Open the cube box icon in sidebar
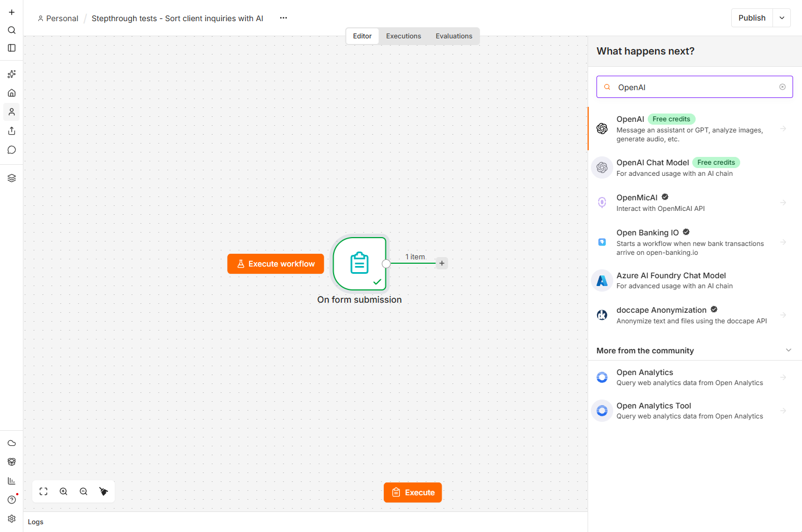 point(12,462)
